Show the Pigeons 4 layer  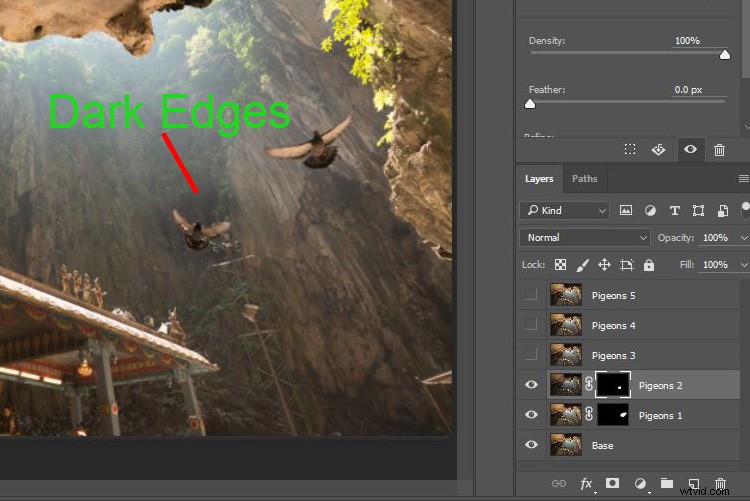tap(530, 324)
